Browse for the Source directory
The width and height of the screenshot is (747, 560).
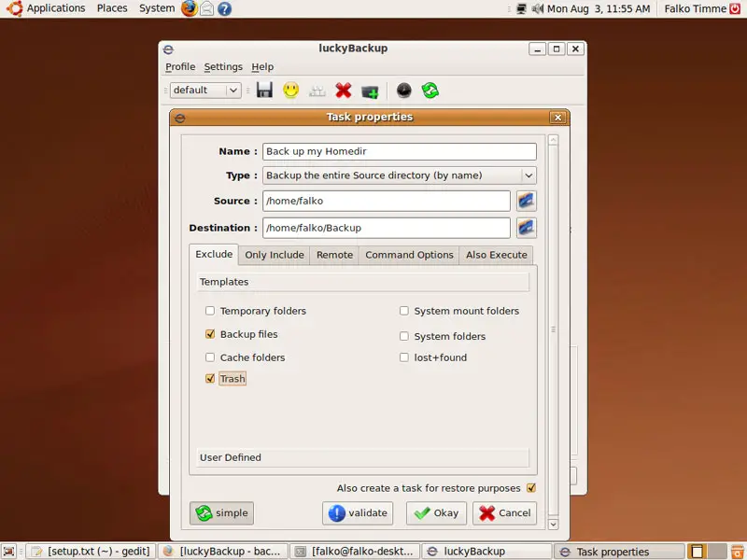coord(526,201)
